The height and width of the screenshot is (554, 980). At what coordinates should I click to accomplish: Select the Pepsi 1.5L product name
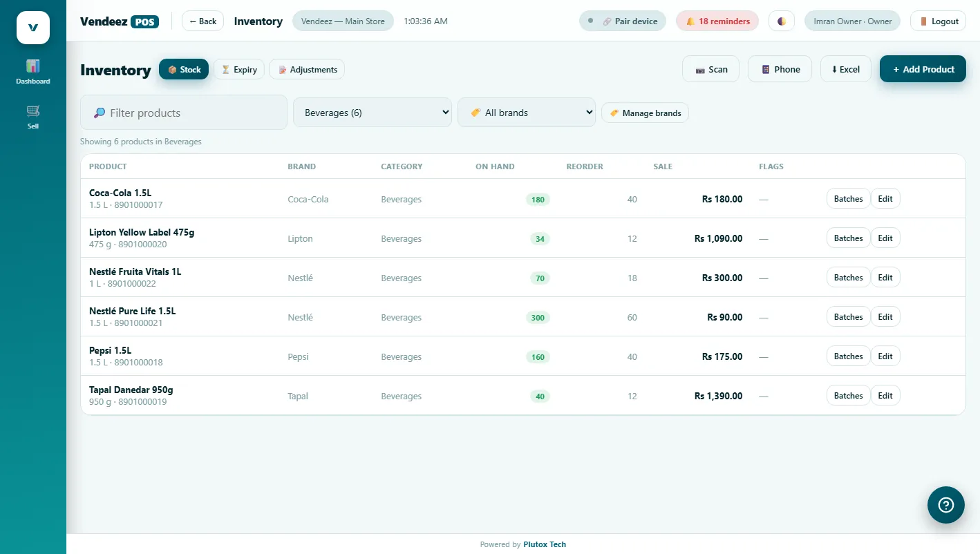click(110, 351)
